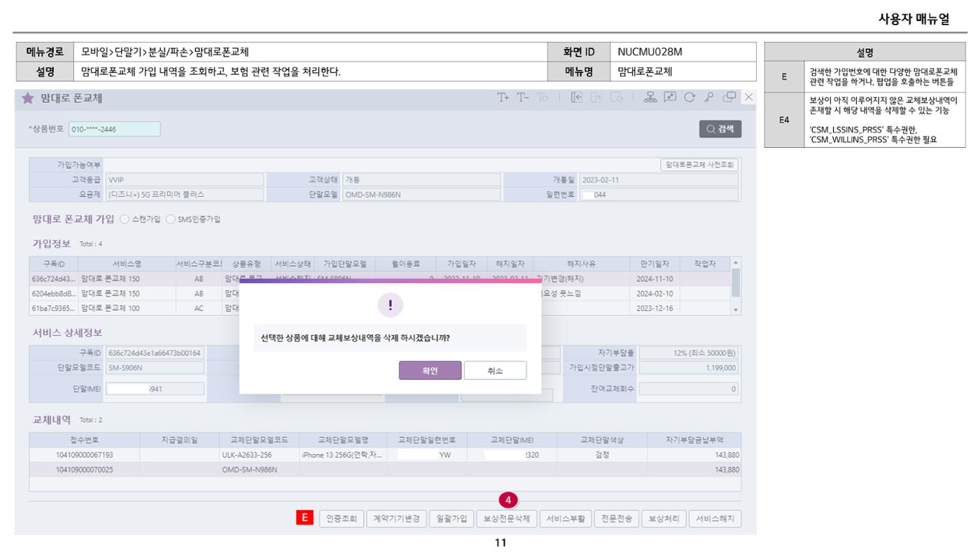Click the 가입일자 column header
The height and width of the screenshot is (552, 980).
click(x=461, y=263)
